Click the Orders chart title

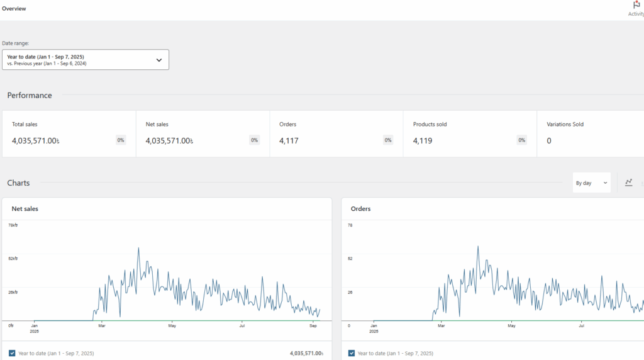coord(360,208)
